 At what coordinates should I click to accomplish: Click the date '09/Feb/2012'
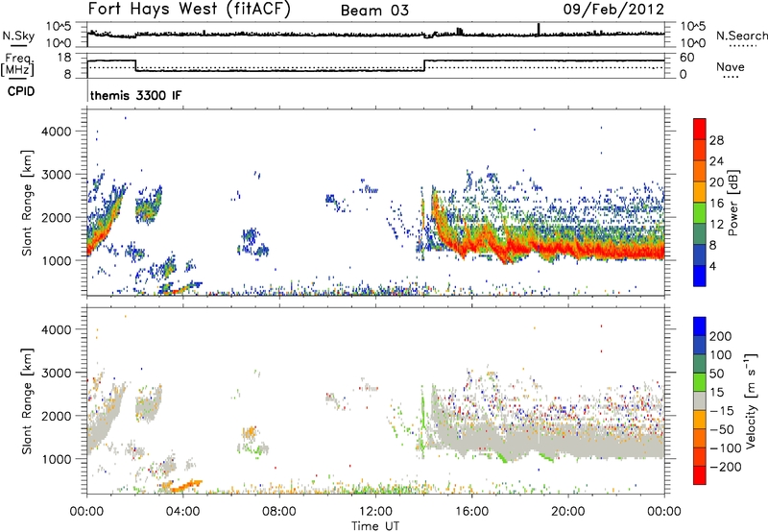coord(613,10)
